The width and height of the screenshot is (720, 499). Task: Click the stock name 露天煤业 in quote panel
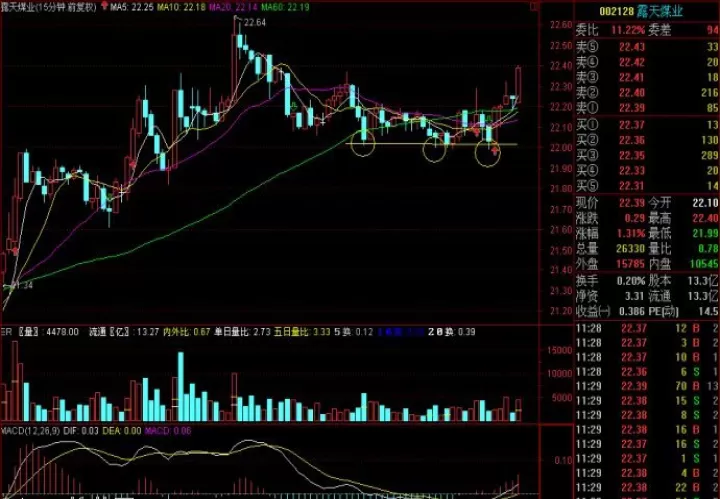660,11
